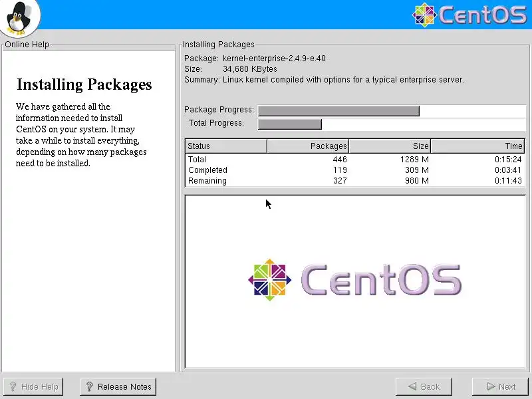
Task: Select the Status column header
Action: point(226,146)
